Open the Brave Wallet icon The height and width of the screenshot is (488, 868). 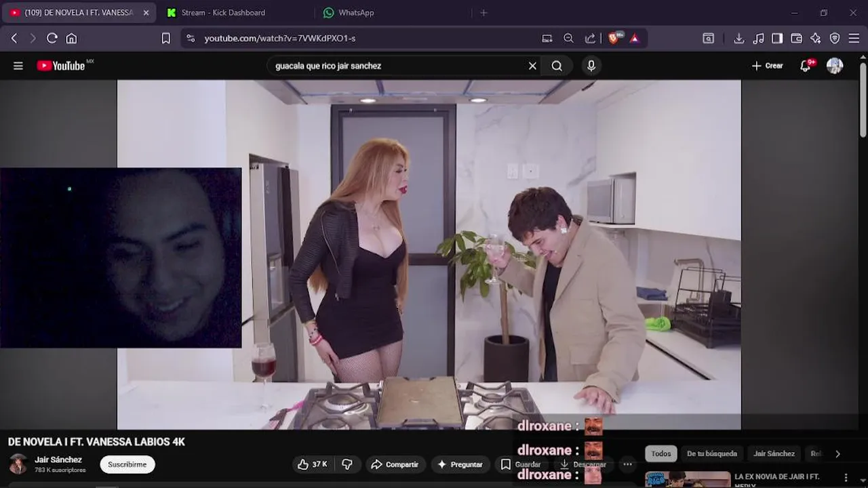(797, 39)
